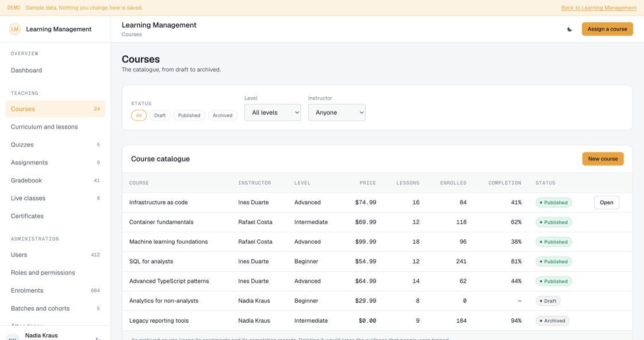Click Published badge for SQL for analysts
Image resolution: width=644 pixels, height=340 pixels.
click(554, 262)
